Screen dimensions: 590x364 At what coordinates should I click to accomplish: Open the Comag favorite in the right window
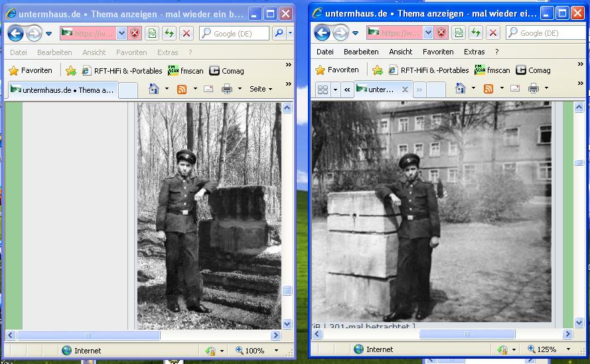533,70
